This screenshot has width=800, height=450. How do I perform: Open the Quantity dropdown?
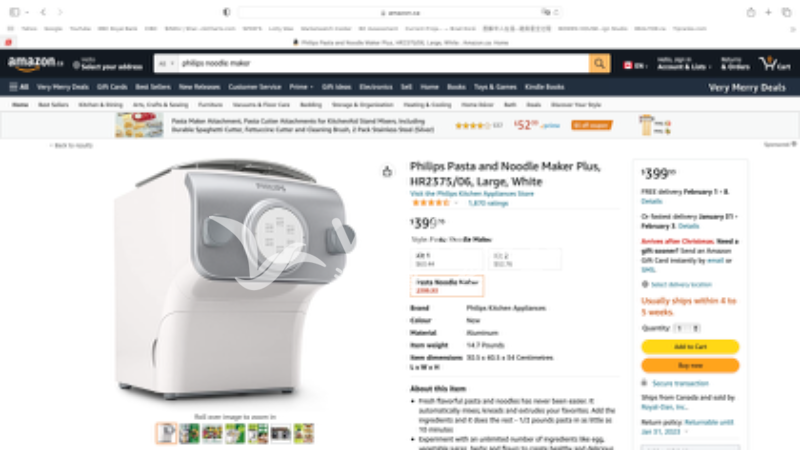[x=687, y=328]
